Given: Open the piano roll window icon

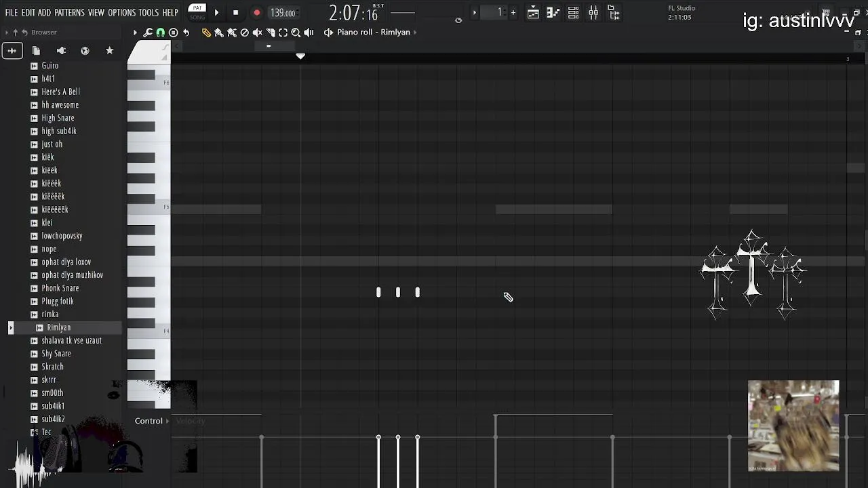Looking at the screenshot, I should [x=553, y=12].
